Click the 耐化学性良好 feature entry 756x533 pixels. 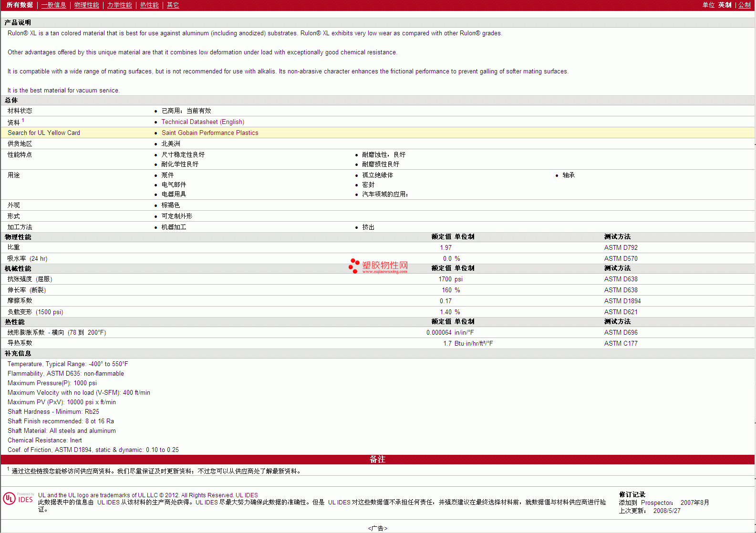point(180,164)
